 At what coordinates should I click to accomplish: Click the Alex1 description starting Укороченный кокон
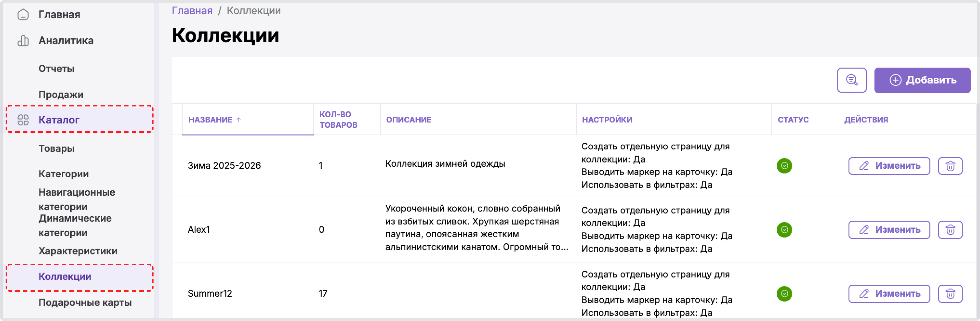pos(477,228)
